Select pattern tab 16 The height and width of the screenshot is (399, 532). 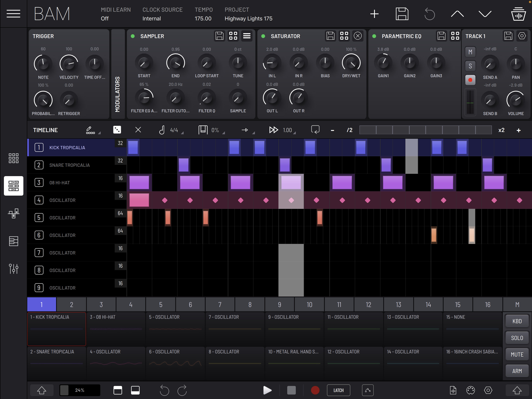pos(488,305)
